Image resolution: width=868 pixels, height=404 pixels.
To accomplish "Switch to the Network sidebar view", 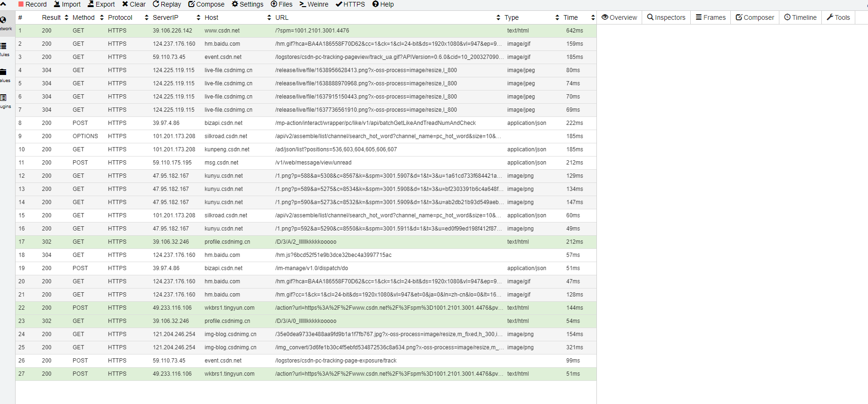I will tap(5, 24).
